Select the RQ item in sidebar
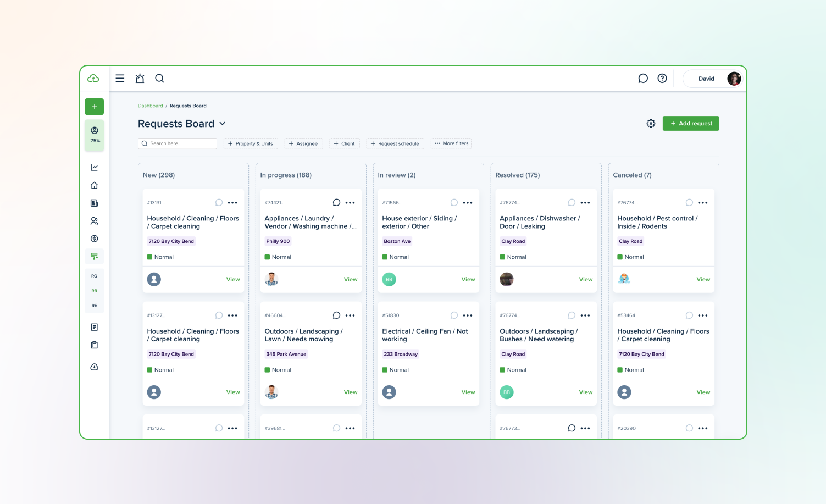The width and height of the screenshot is (826, 504). (95, 276)
